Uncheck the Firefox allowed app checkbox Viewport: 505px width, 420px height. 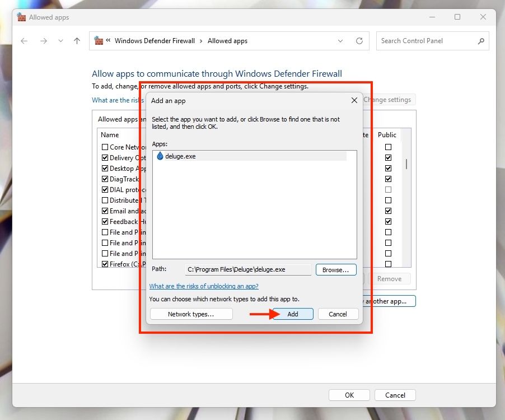pos(105,264)
